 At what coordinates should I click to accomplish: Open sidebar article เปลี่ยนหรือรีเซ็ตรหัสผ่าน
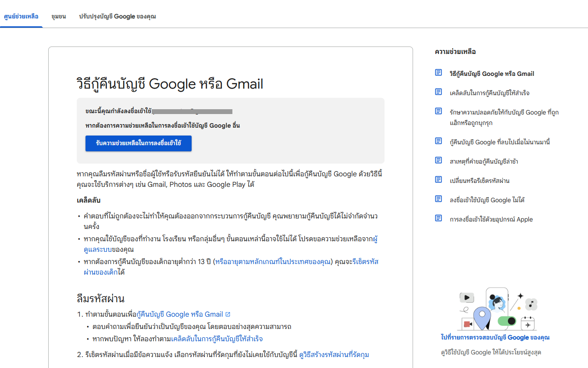coord(479,181)
